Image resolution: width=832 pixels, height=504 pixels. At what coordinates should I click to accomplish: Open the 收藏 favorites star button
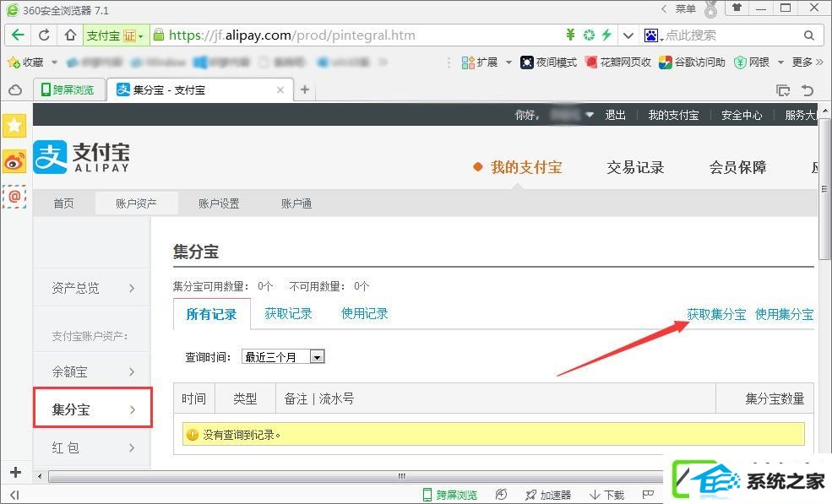tap(25, 62)
